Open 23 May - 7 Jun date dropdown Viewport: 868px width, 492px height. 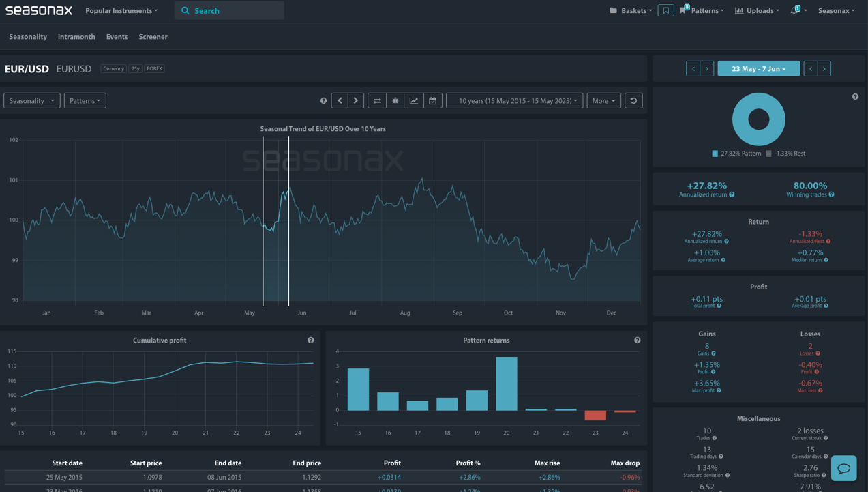point(758,68)
